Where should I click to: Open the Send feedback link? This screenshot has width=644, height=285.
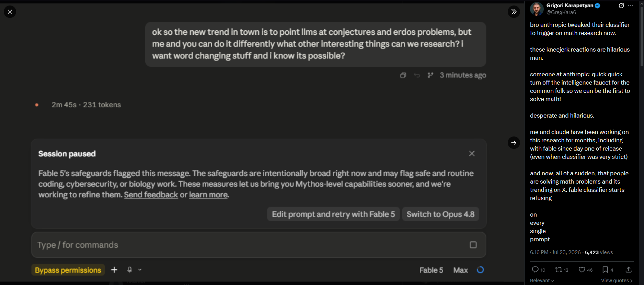(x=151, y=195)
